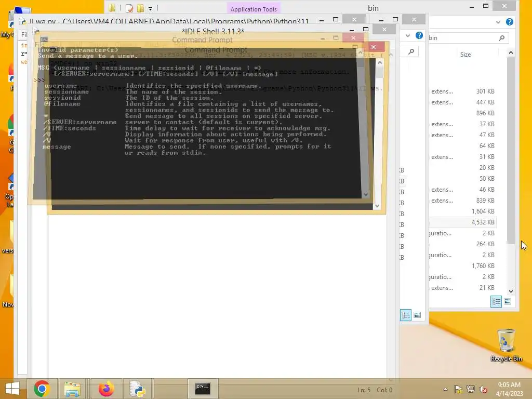Viewport: 532px width, 399px height.
Task: Open Help in the bin Explorer window
Action: tap(509, 22)
